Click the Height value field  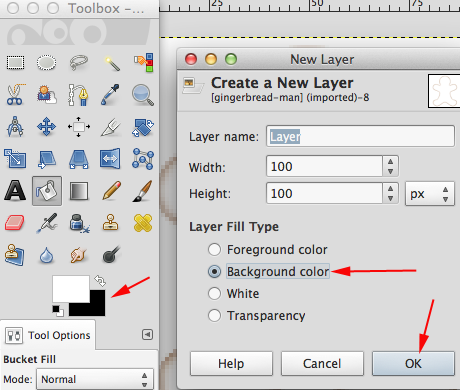tap(324, 193)
